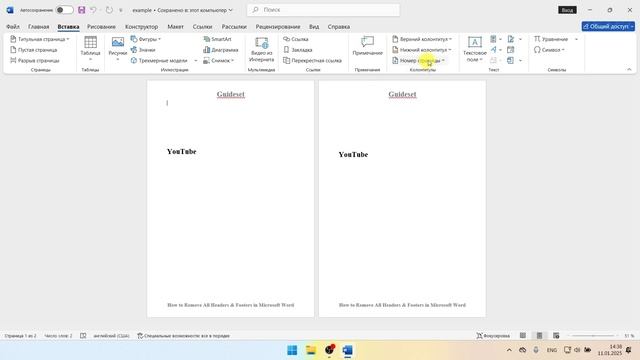The image size is (640, 360).
Task: Switch to the Ссылки tab
Action: [202, 27]
